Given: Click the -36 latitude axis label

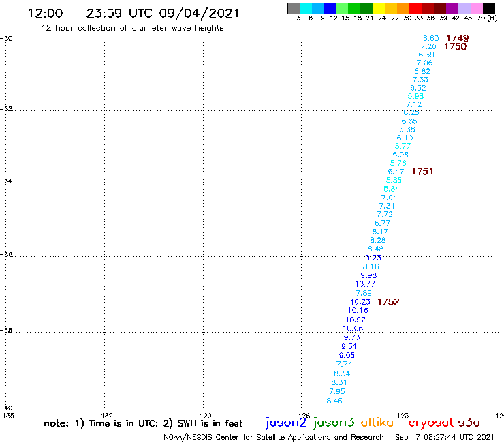Looking at the screenshot, I should (6, 254).
